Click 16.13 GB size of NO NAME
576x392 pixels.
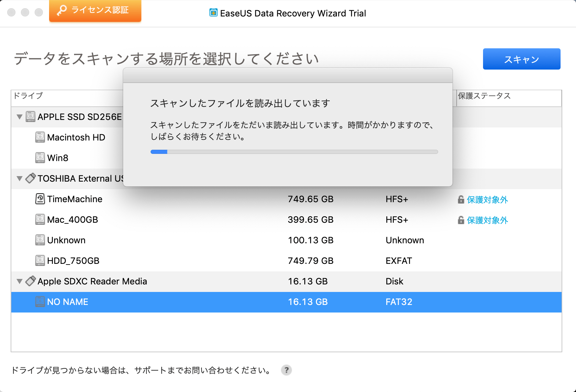308,302
